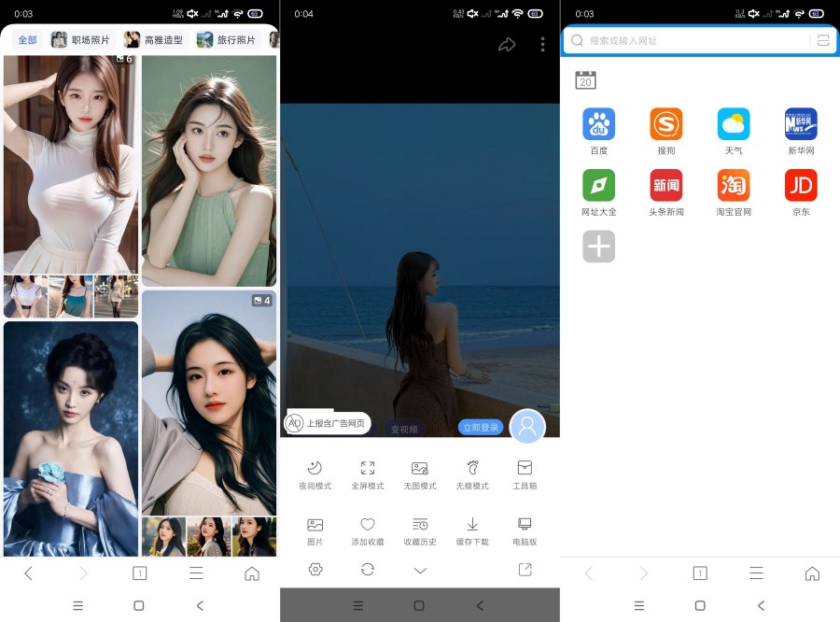Image resolution: width=840 pixels, height=622 pixels.
Task: Add a new shortcut with the plus tile
Action: (x=599, y=247)
